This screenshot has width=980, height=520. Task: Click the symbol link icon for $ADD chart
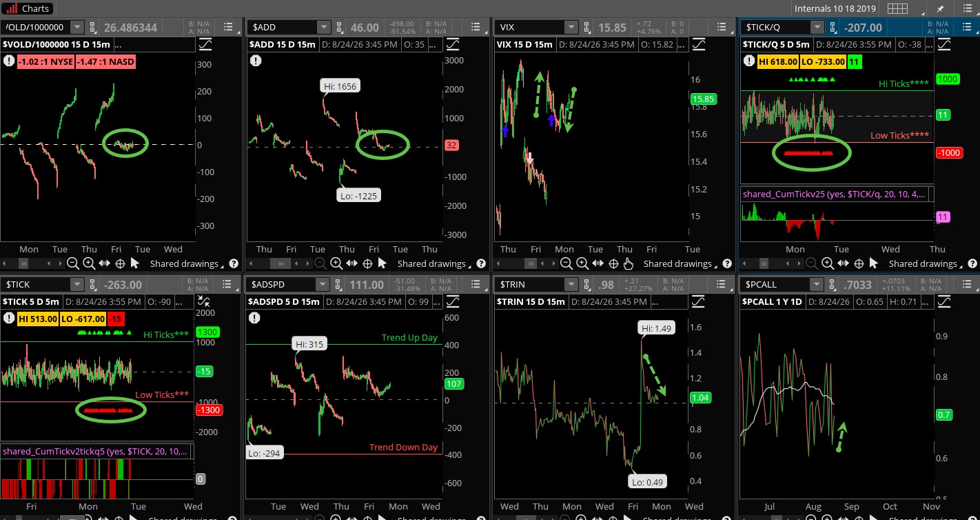340,28
